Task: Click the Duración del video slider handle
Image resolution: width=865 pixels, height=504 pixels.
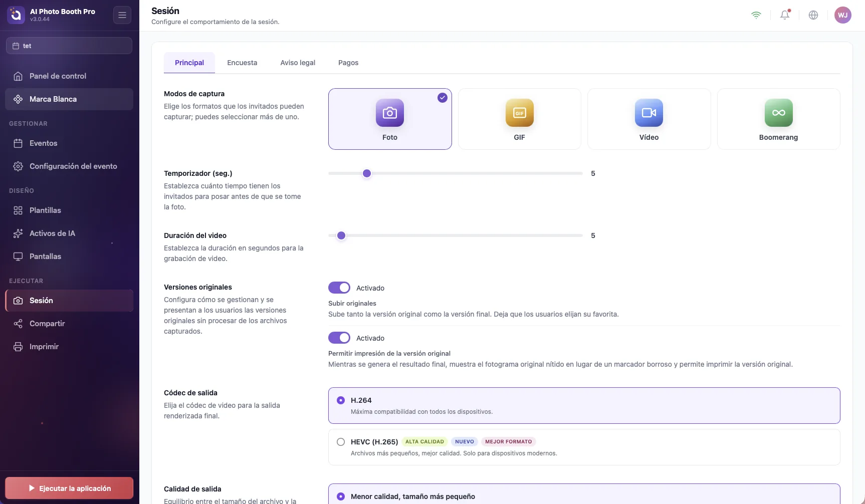Action: [341, 235]
